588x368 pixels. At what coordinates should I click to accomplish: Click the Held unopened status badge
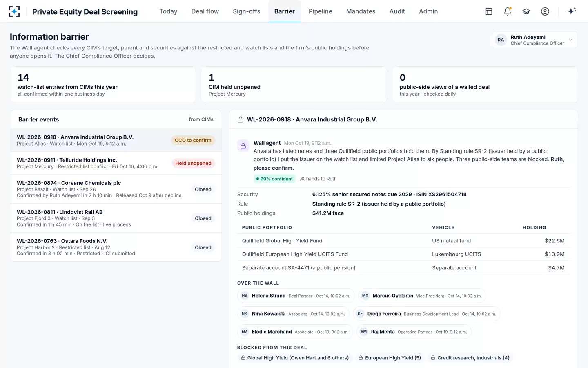click(x=194, y=163)
